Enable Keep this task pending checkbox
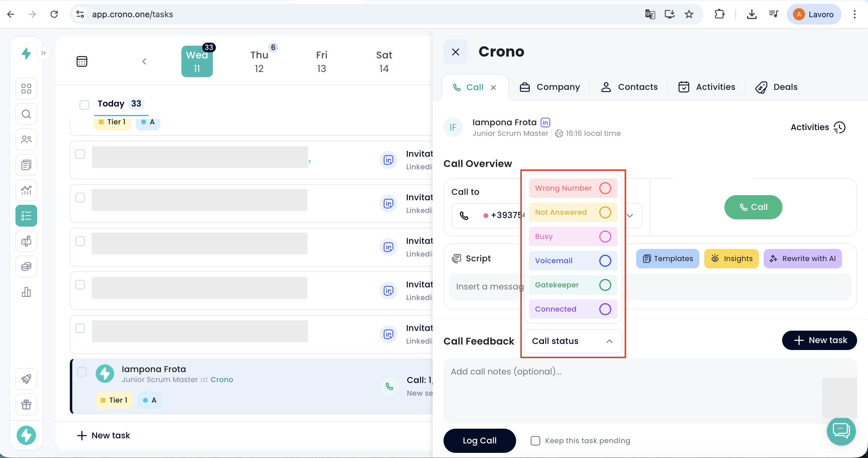This screenshot has height=458, width=868. pos(535,440)
